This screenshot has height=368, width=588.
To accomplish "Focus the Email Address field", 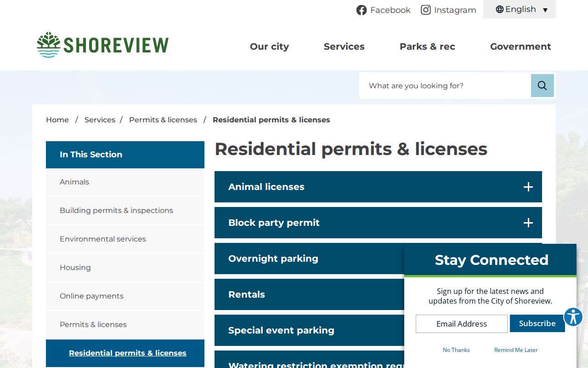I will tap(462, 324).
